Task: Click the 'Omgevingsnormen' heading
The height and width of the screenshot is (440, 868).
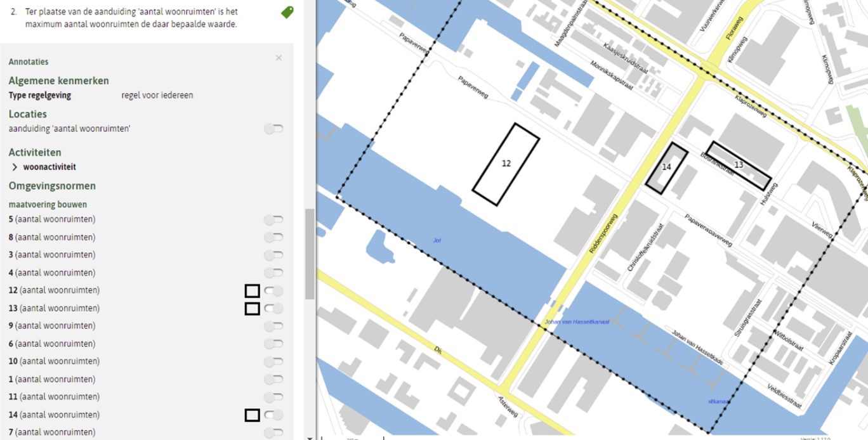Action: pos(52,186)
